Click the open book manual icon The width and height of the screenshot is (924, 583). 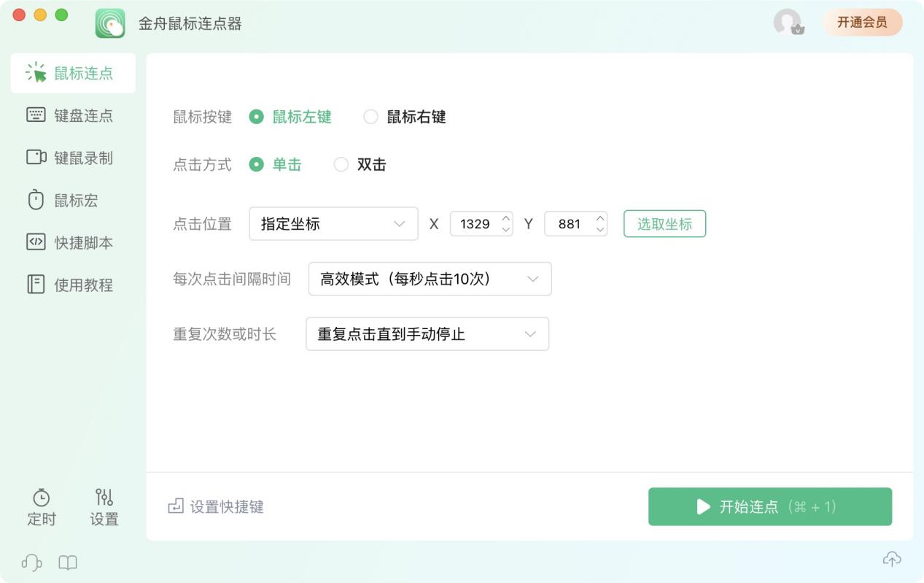(68, 563)
